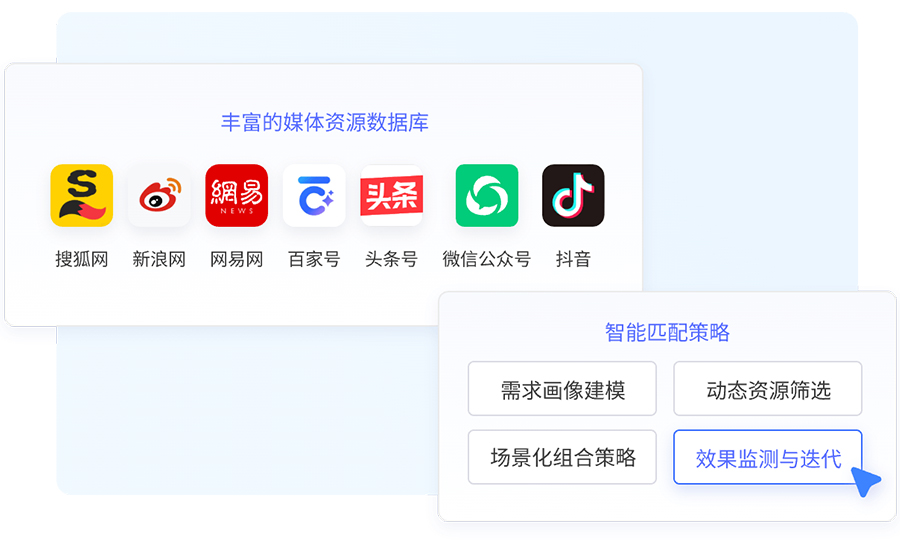The height and width of the screenshot is (540, 900).
Task: Select the 微信公众号 label
Action: (487, 259)
